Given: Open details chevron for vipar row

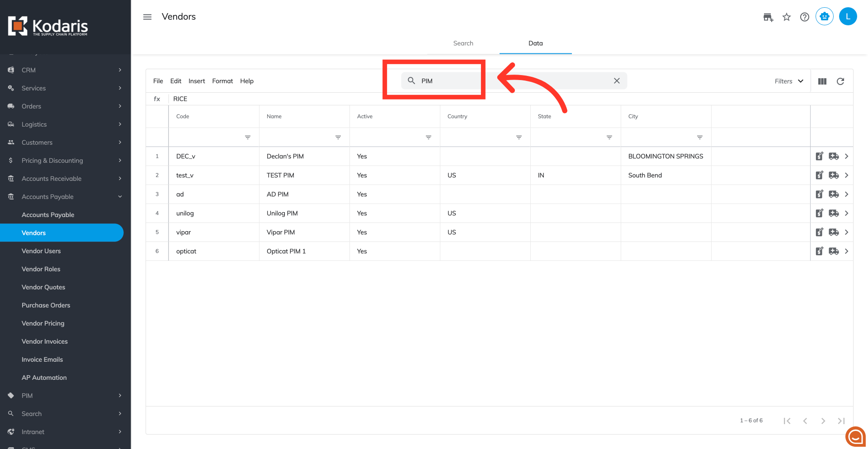Looking at the screenshot, I should coord(847,232).
